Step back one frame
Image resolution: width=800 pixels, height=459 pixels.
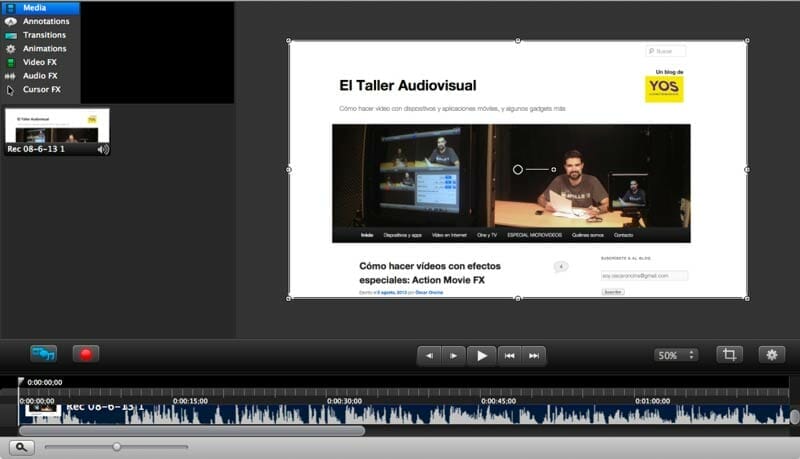[429, 355]
